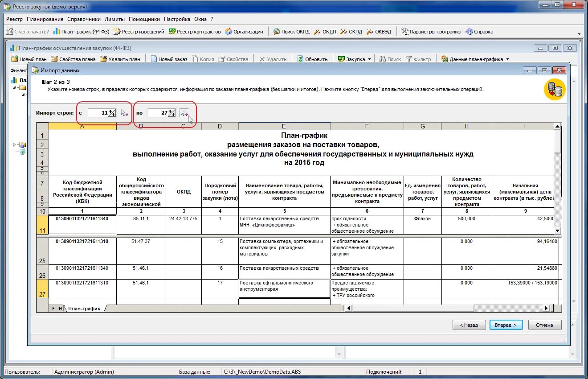Open the Окна menu
The width and height of the screenshot is (588, 379).
point(200,19)
